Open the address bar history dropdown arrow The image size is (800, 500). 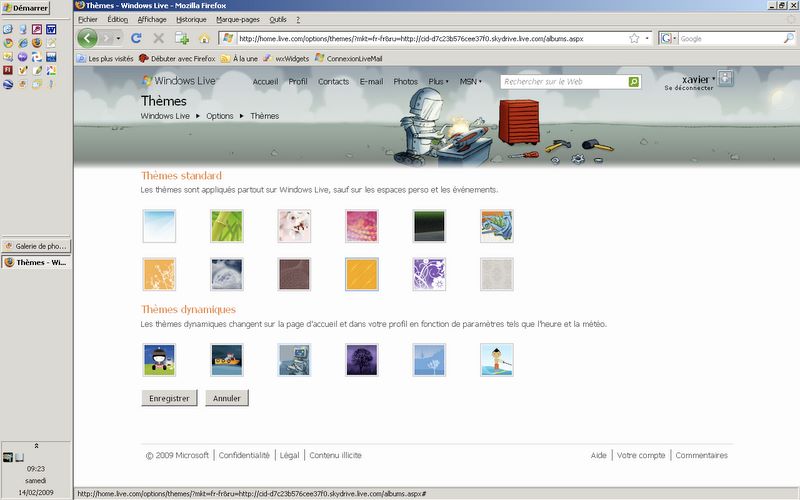(x=647, y=38)
